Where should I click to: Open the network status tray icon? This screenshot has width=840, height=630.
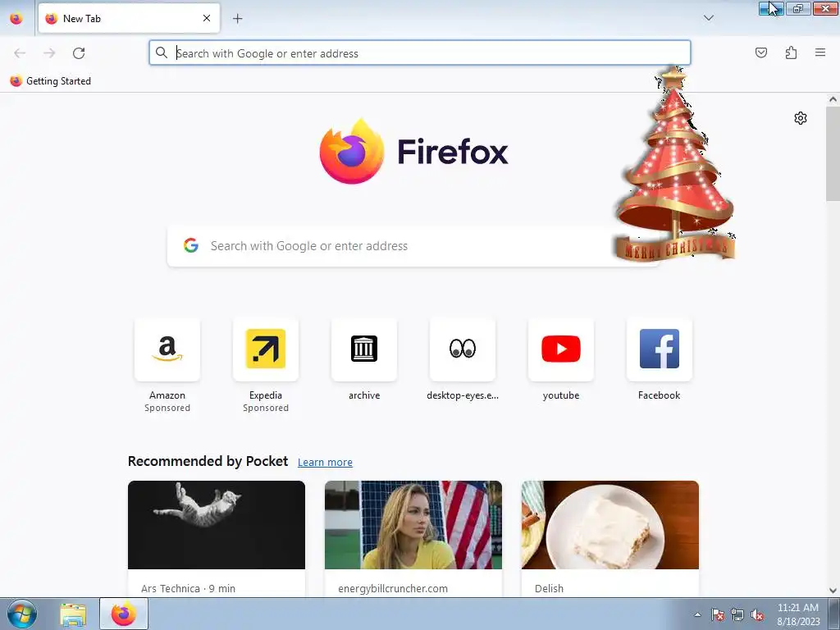(737, 615)
